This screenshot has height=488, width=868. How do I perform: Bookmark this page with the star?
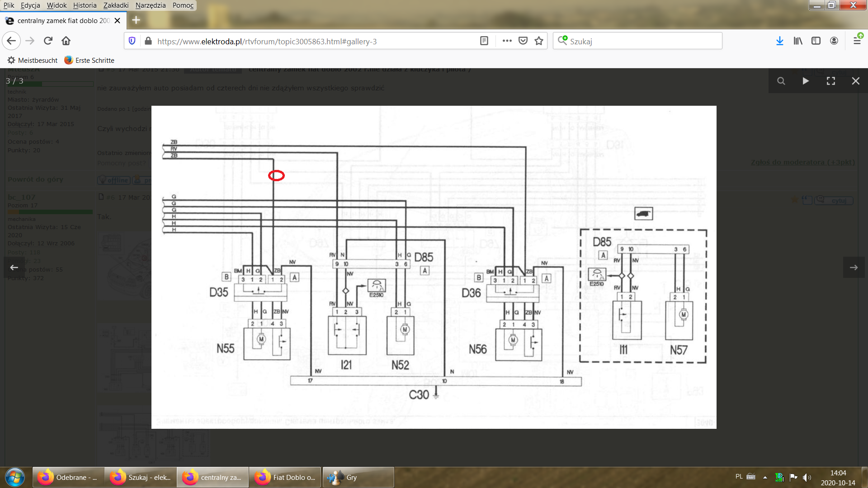point(539,41)
